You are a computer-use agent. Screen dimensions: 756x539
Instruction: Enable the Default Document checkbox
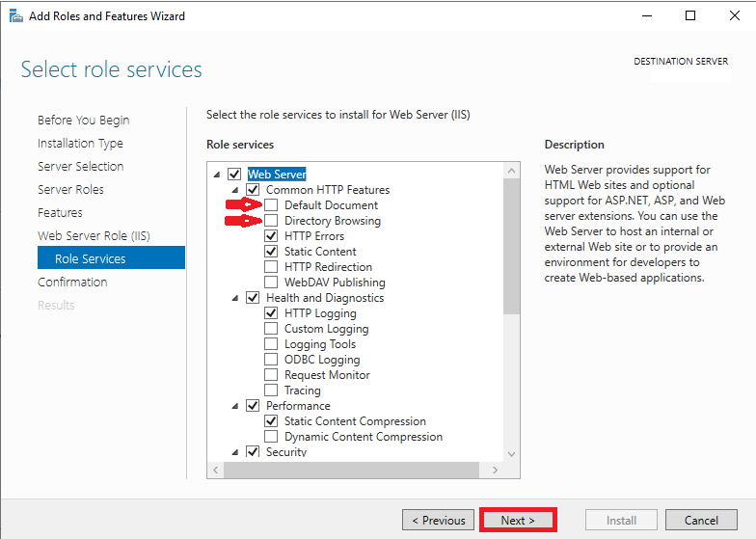click(271, 204)
